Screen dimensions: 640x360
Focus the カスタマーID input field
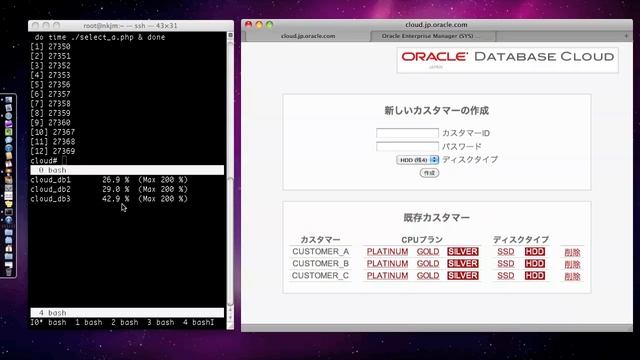pos(407,133)
